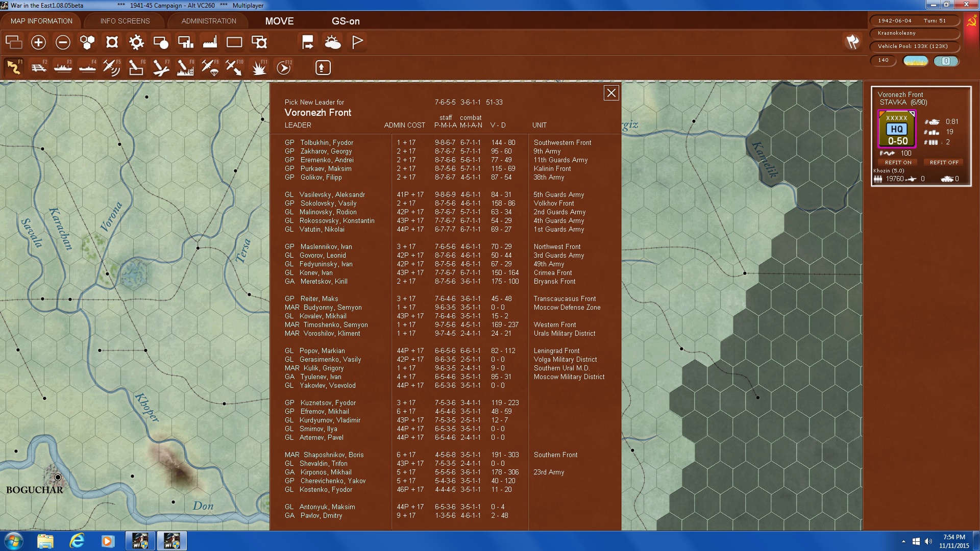Click the Voronezh Front HQ 0-50 counter
The height and width of the screenshot is (551, 980).
pyautogui.click(x=897, y=129)
